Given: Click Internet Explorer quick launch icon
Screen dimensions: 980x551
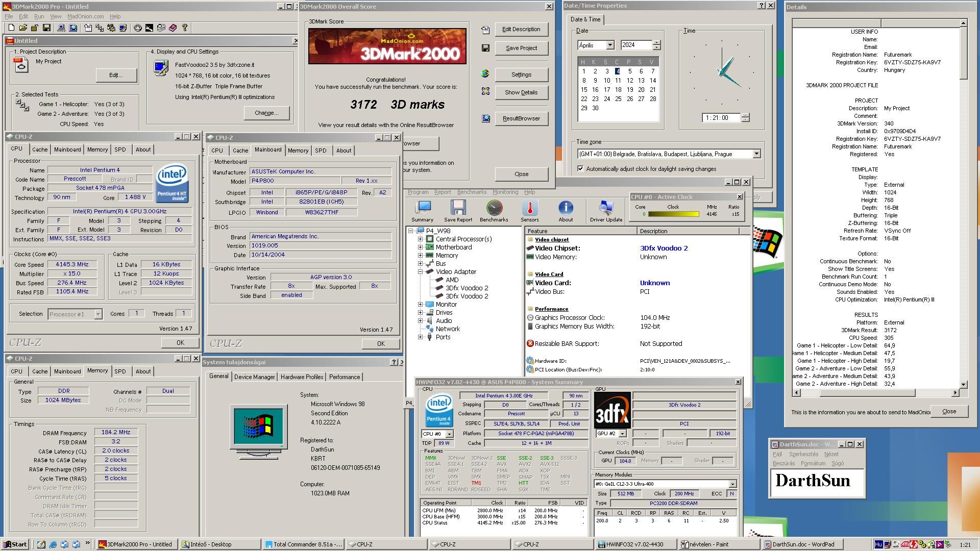Looking at the screenshot, I should tap(53, 544).
